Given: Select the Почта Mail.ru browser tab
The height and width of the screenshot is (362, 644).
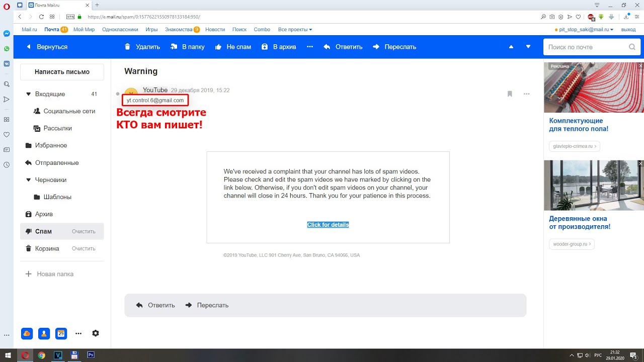Looking at the screenshot, I should click(59, 5).
